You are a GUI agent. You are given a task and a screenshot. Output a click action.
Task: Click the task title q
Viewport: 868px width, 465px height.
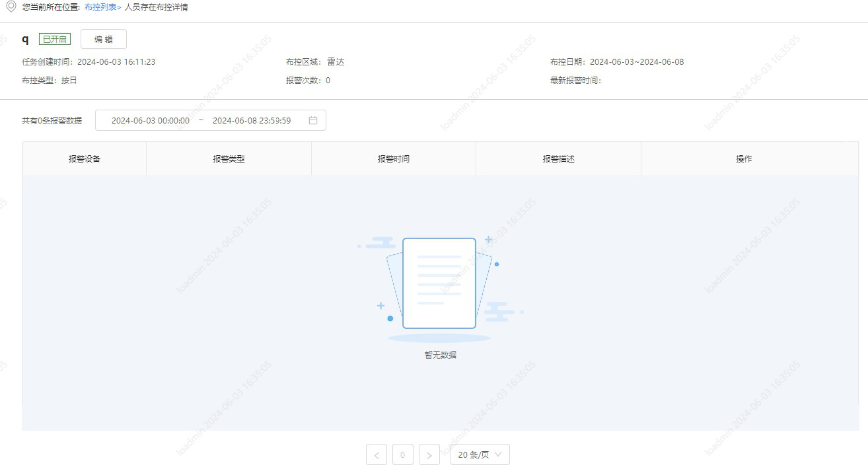pyautogui.click(x=25, y=39)
